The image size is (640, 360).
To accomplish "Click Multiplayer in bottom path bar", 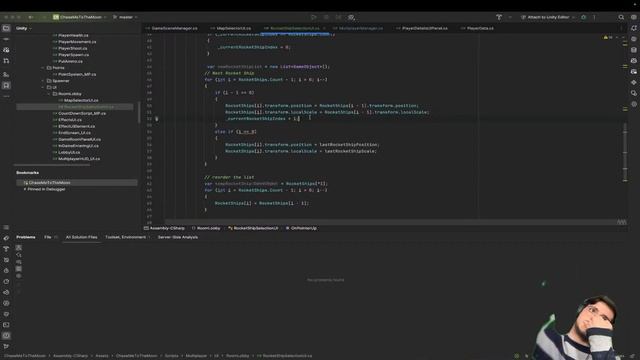I will [x=196, y=356].
